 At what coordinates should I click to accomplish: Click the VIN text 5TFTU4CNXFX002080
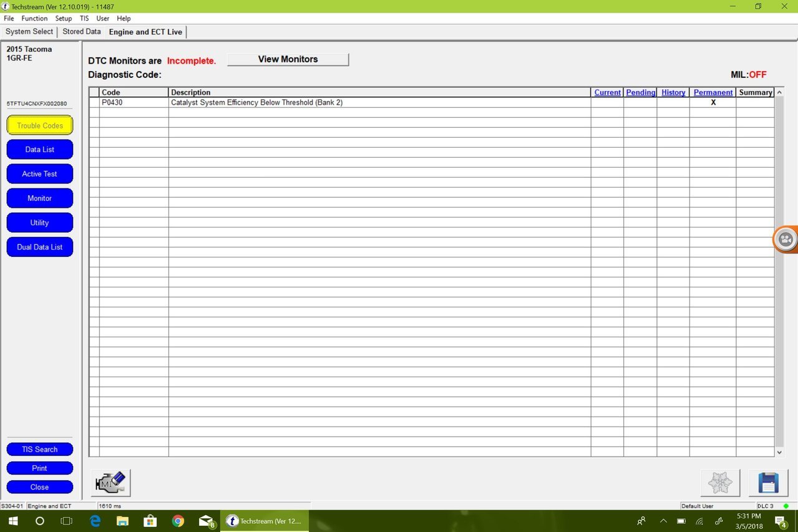click(37, 104)
